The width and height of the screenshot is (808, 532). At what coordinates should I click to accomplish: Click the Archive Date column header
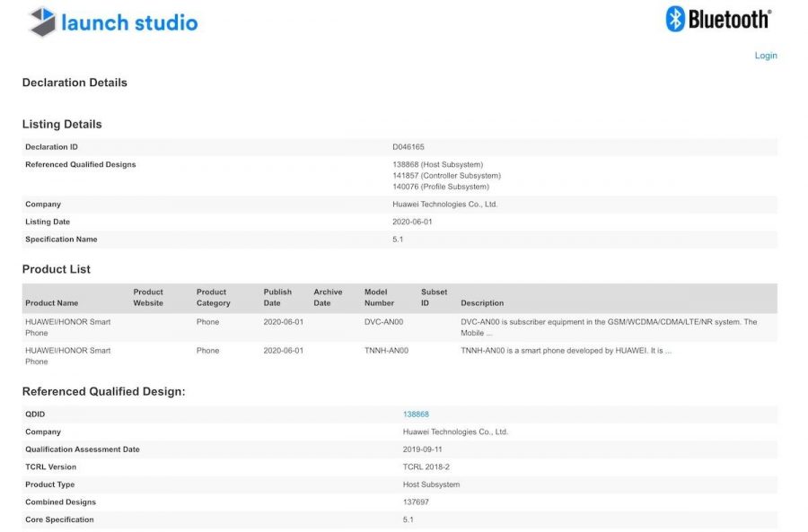(328, 298)
